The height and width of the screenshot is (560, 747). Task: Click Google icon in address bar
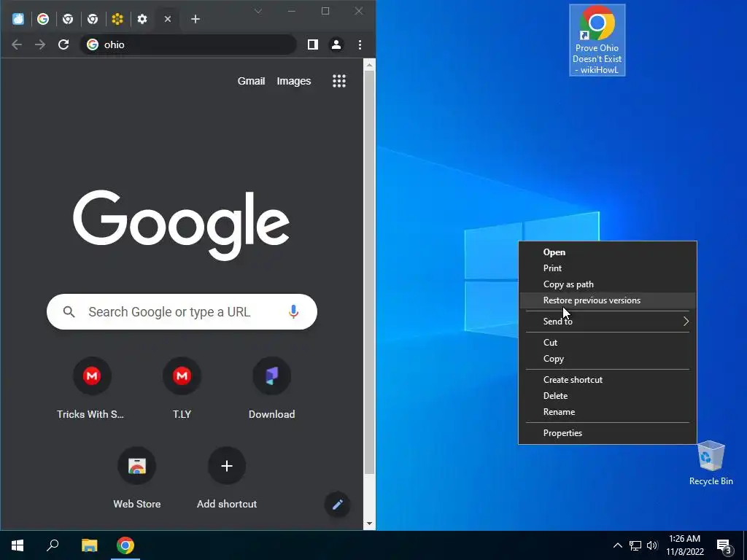point(93,44)
